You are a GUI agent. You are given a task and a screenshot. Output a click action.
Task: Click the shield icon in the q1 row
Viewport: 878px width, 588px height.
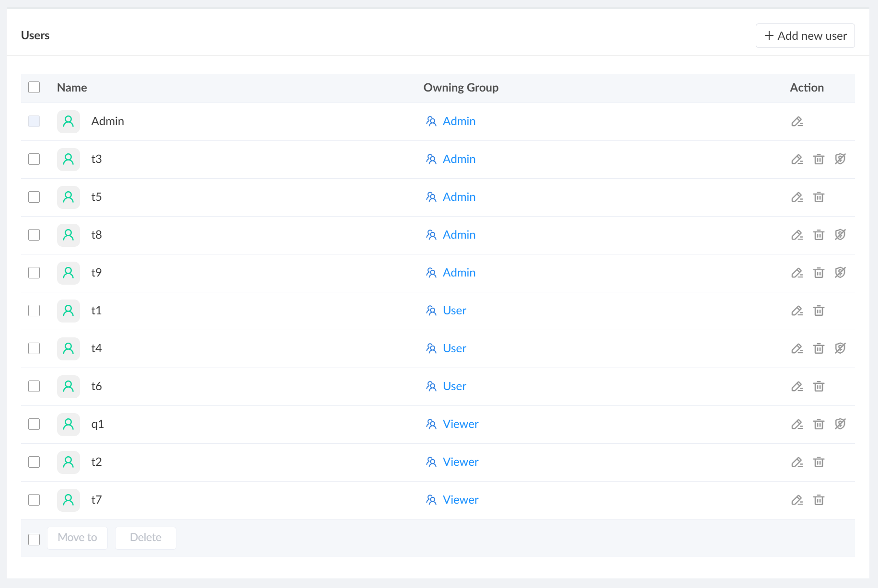(x=840, y=424)
